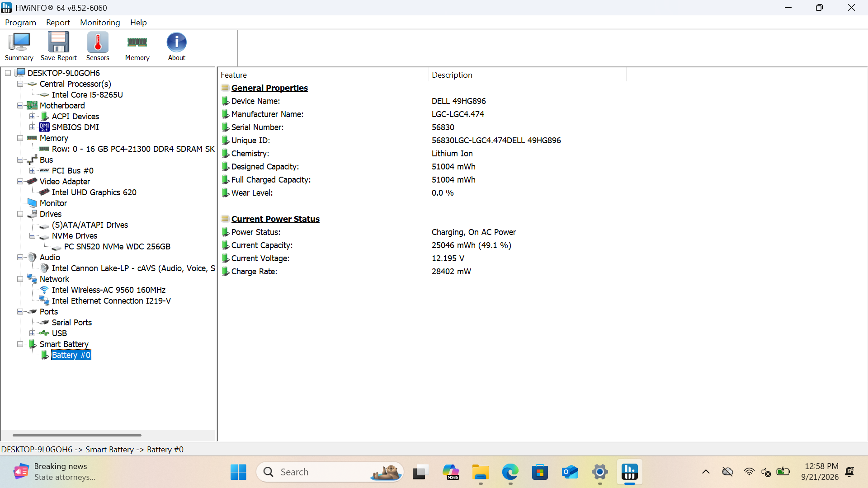
Task: Click the Current Voltage 12.195 V value
Action: (x=448, y=258)
